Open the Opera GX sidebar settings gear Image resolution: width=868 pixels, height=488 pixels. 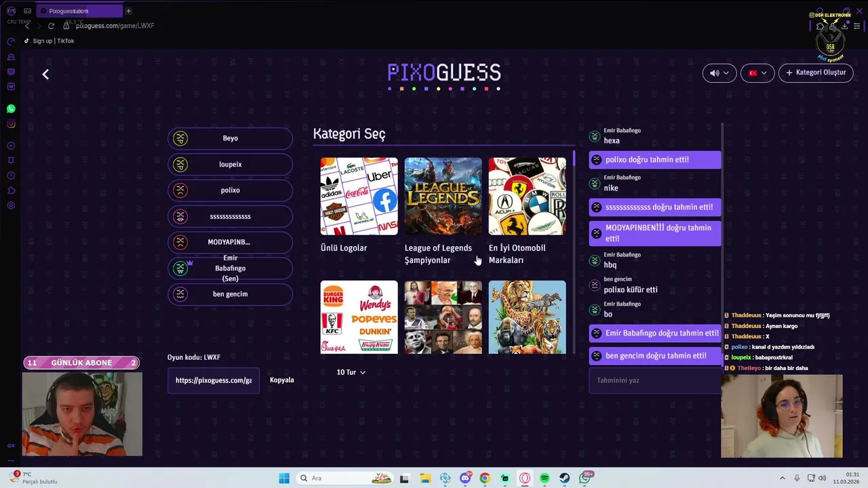tap(11, 205)
